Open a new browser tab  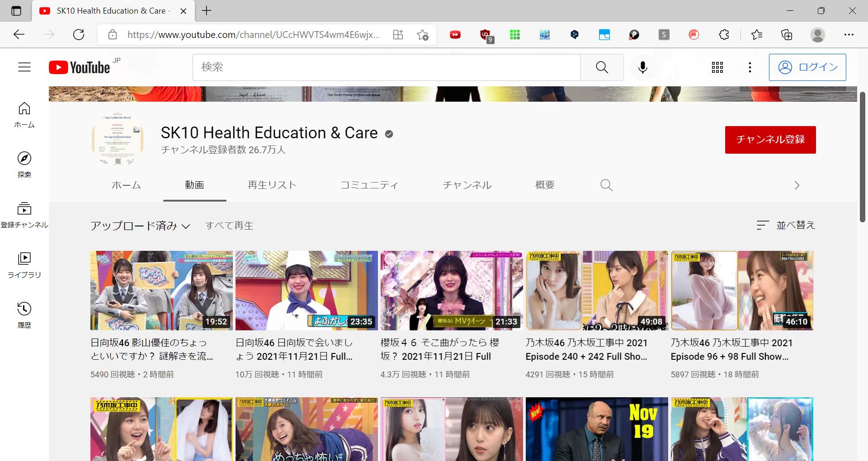(207, 11)
